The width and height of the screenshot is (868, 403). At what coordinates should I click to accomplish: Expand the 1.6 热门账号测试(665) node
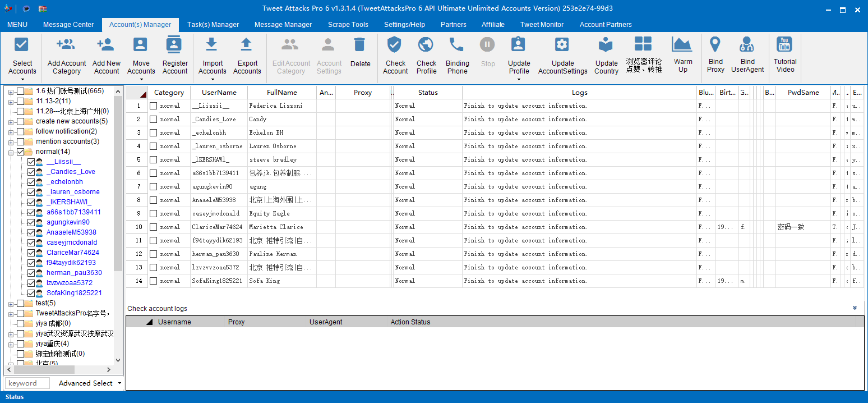[x=11, y=91]
